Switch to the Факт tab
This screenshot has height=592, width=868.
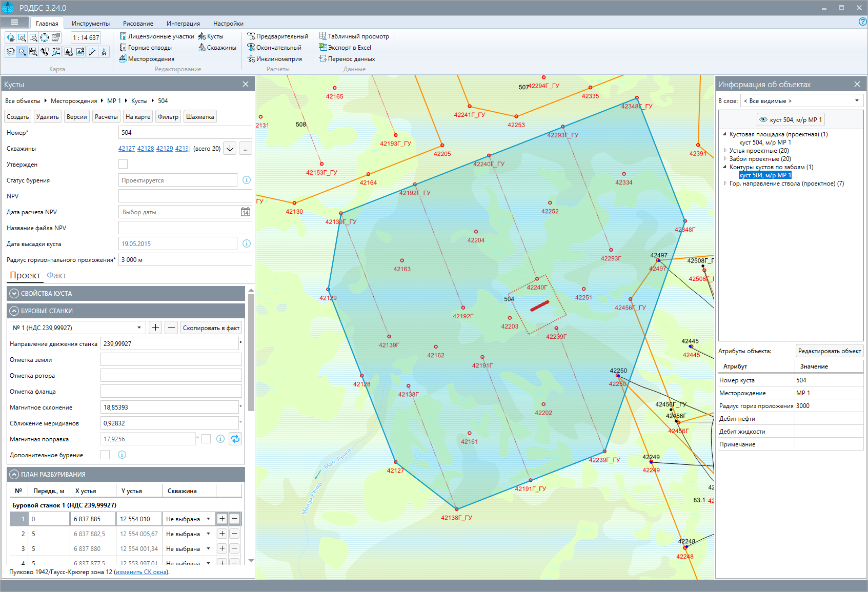[56, 275]
